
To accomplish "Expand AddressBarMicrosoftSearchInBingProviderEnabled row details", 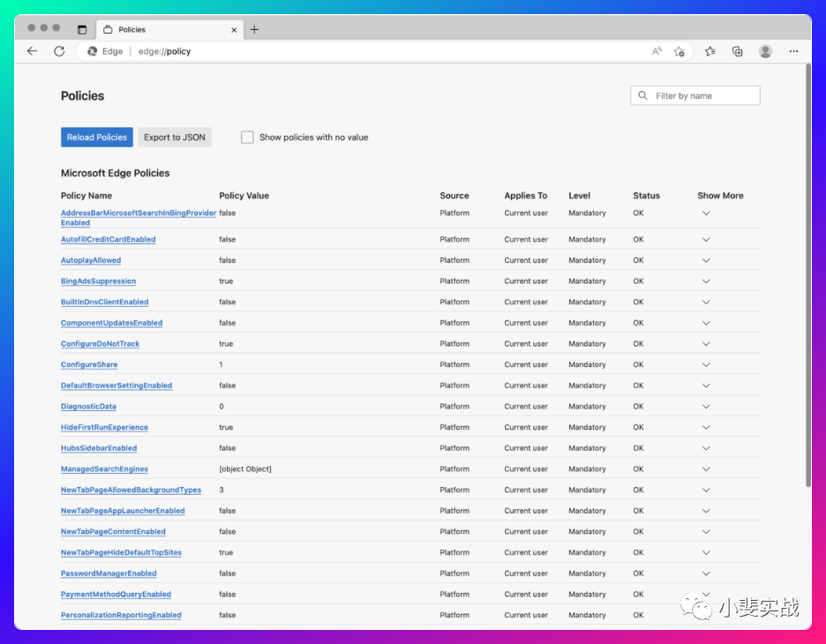I will 706,213.
